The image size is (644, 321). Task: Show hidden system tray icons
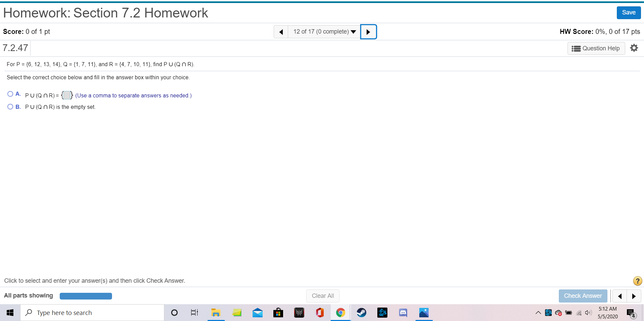538,313
